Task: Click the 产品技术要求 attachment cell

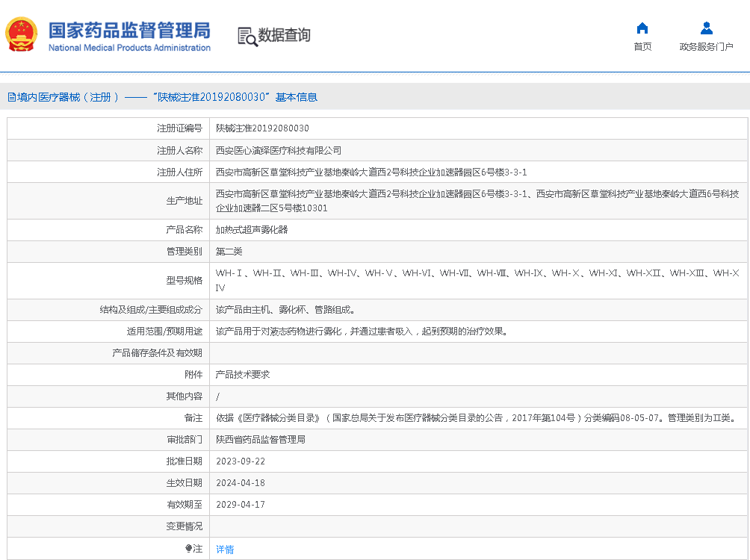Action: [x=243, y=375]
